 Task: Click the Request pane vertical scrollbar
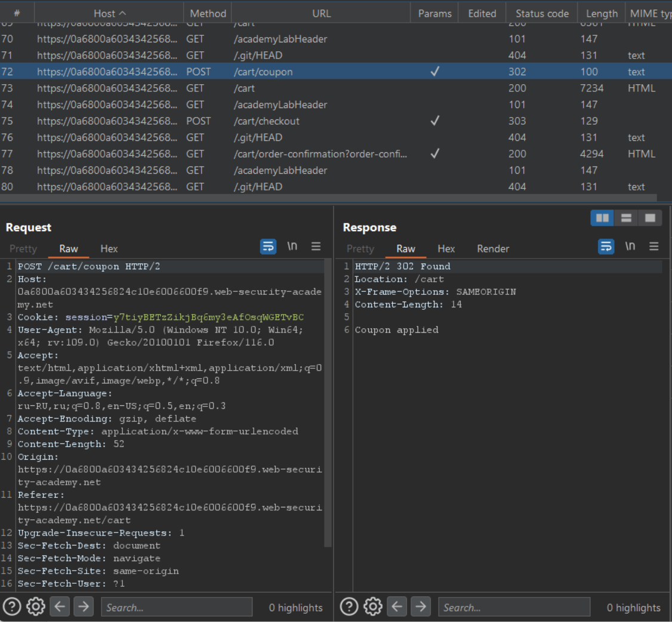click(328, 403)
